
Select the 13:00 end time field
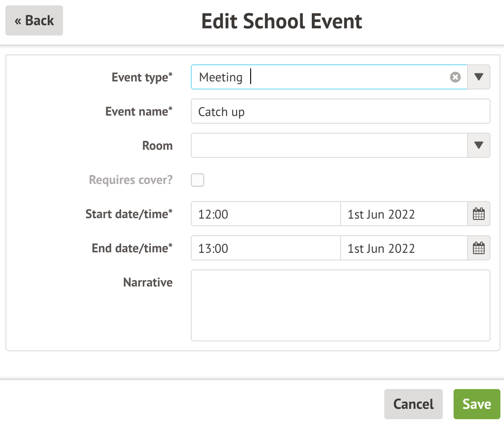[265, 248]
